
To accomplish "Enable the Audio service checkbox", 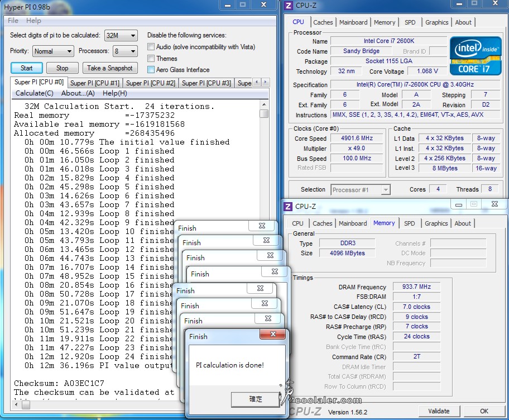I will (151, 47).
